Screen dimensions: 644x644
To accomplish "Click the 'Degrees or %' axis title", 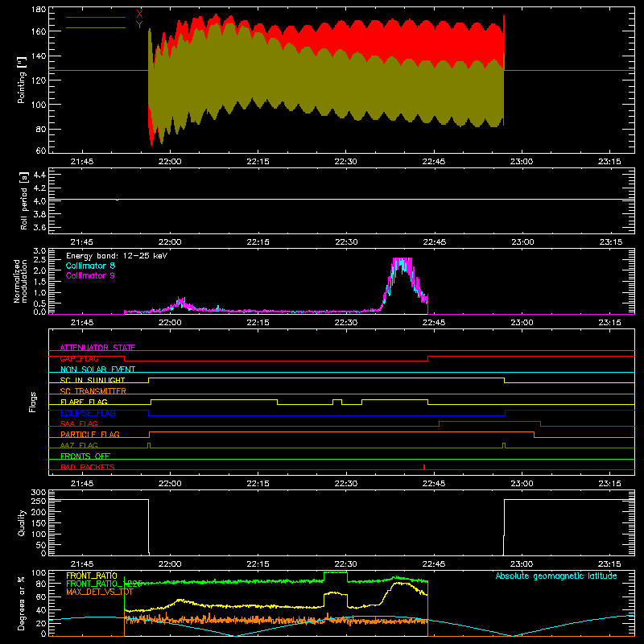I will pyautogui.click(x=21, y=603).
